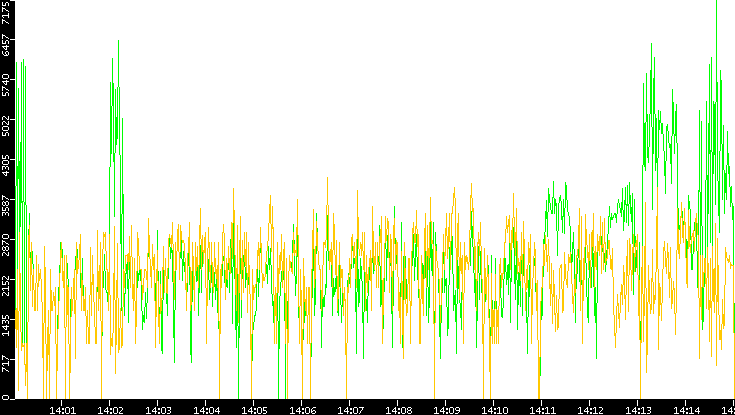Click the 5022 value on vertical axis
Viewport: 735px width, 415px height.
[6, 124]
